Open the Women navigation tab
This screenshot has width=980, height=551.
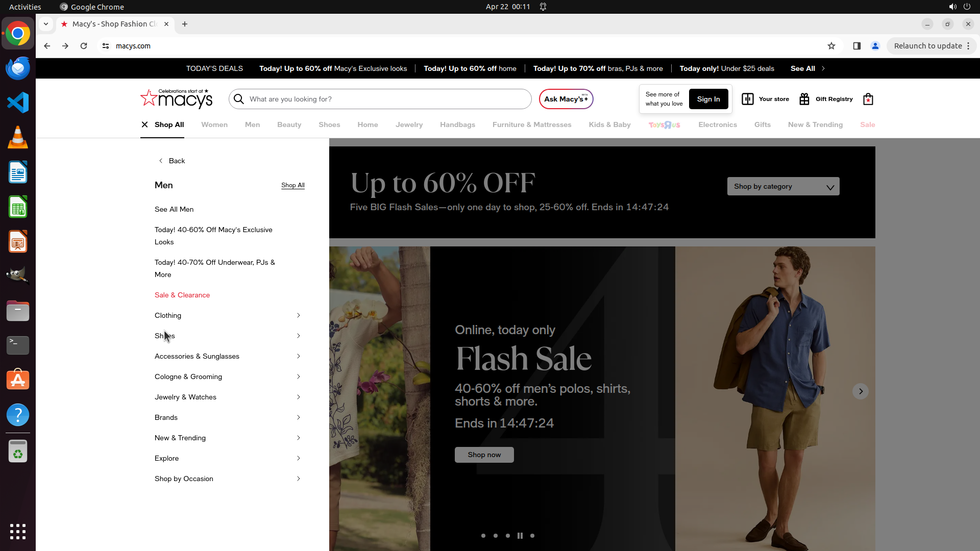(x=214, y=124)
